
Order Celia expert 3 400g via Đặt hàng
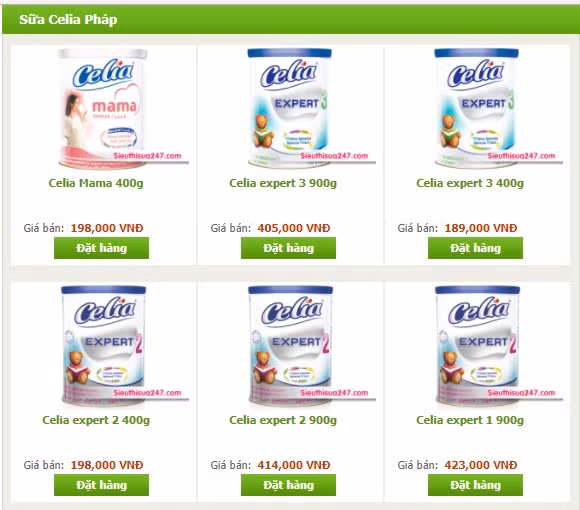tap(475, 248)
